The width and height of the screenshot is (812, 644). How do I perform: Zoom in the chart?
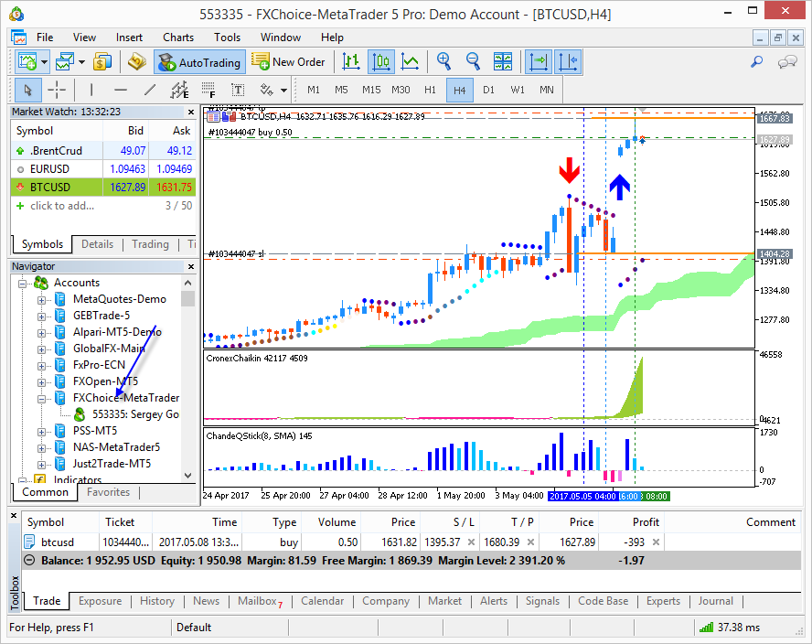(x=443, y=62)
